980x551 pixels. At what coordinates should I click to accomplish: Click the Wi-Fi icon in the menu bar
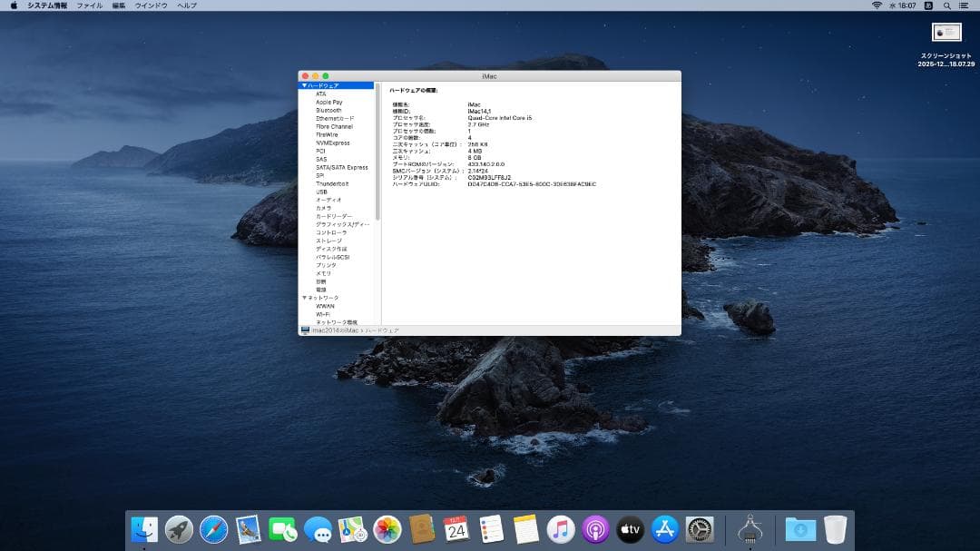point(879,5)
